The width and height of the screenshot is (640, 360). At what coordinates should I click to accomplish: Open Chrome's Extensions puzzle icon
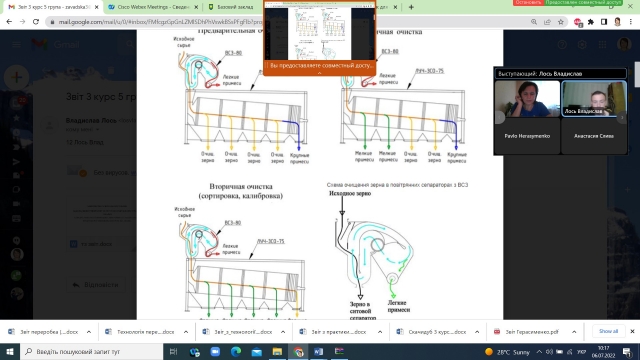pyautogui.click(x=591, y=22)
